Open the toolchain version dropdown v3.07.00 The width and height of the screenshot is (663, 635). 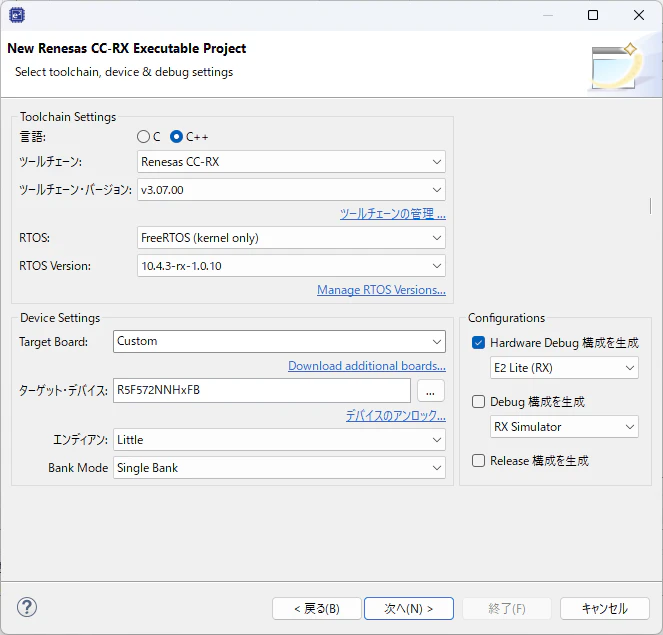click(x=291, y=190)
